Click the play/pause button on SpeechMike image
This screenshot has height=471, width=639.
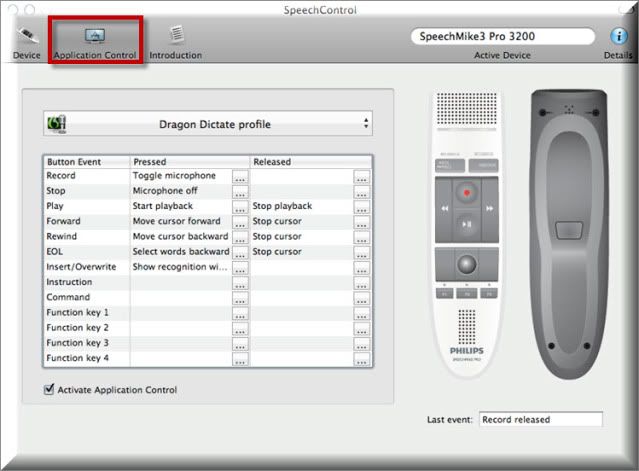click(x=467, y=224)
